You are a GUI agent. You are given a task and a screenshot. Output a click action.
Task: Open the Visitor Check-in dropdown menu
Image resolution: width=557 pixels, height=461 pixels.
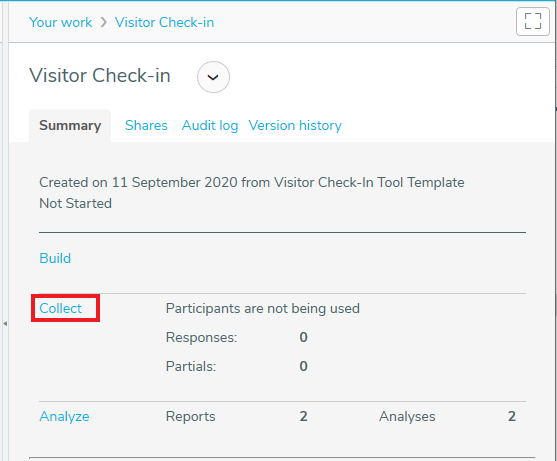213,77
